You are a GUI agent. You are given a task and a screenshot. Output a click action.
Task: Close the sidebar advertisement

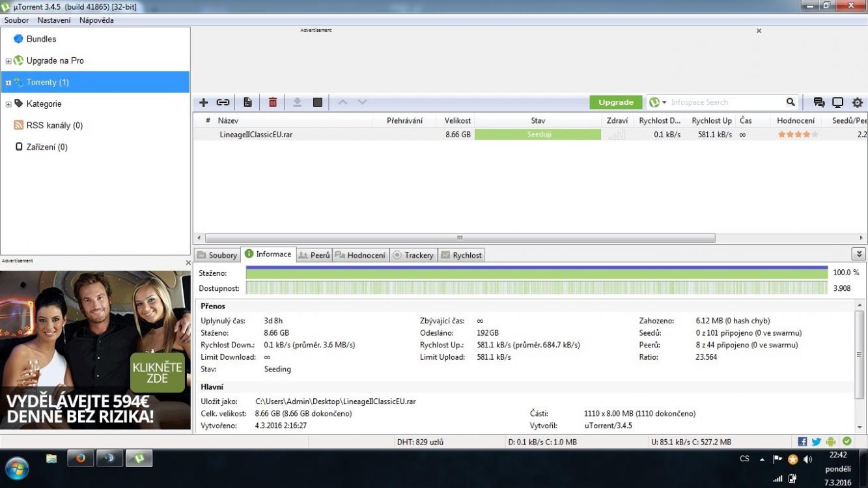188,263
